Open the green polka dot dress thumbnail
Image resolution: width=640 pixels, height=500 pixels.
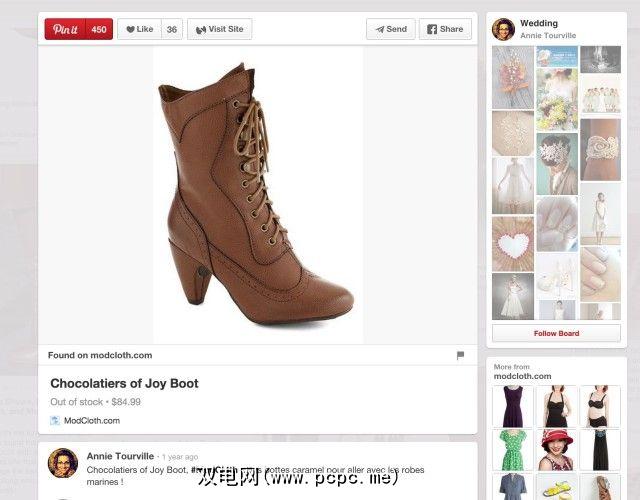coord(513,450)
